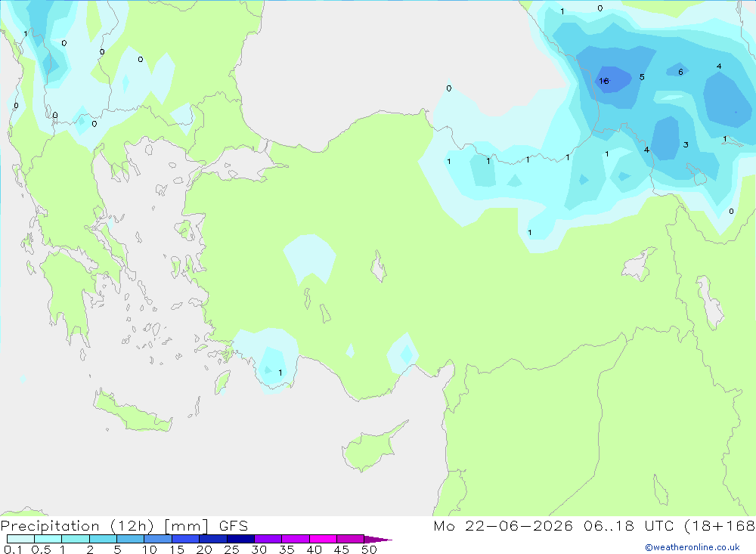Screen dimensions: 756x554
Task: Click the legend label 30
Action: pos(259,549)
